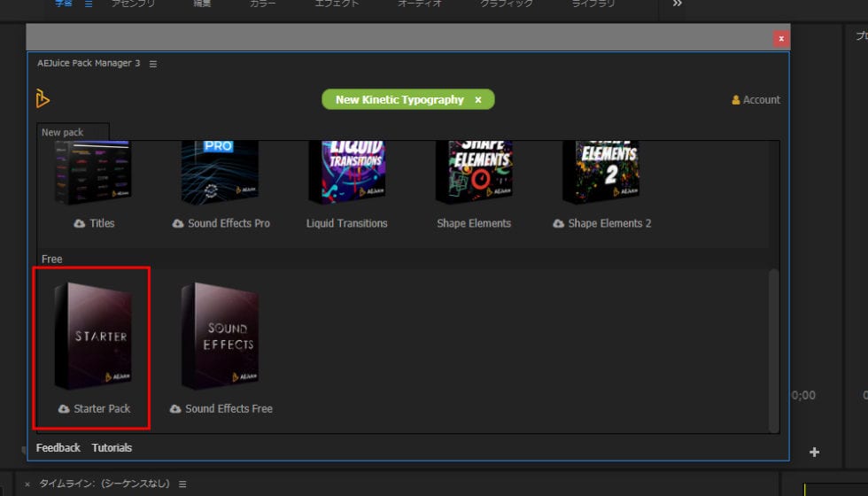The width and height of the screenshot is (868, 496).
Task: Click the cloud icon beside Shape Elements 2
Action: pos(558,223)
